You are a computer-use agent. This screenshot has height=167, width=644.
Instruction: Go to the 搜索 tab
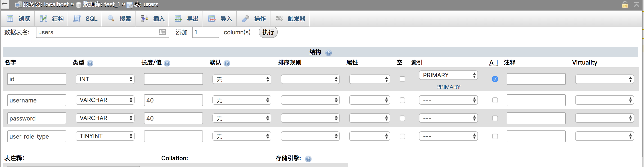[x=119, y=19]
